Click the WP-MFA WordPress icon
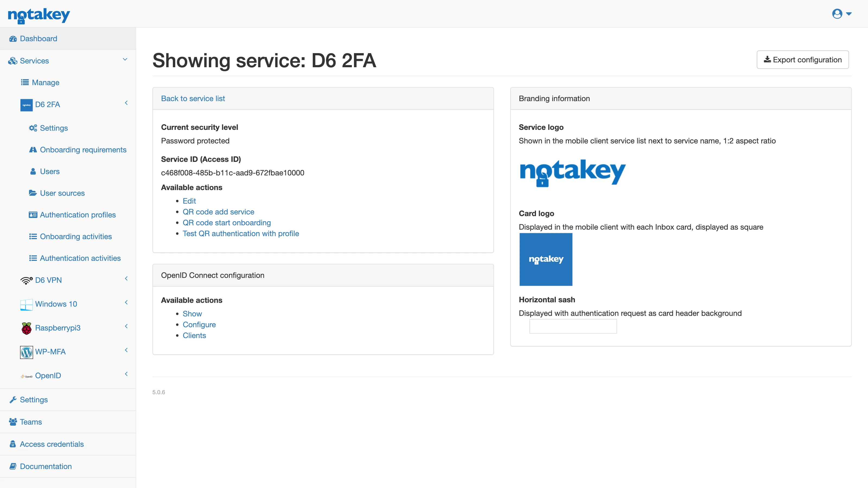 (26, 352)
